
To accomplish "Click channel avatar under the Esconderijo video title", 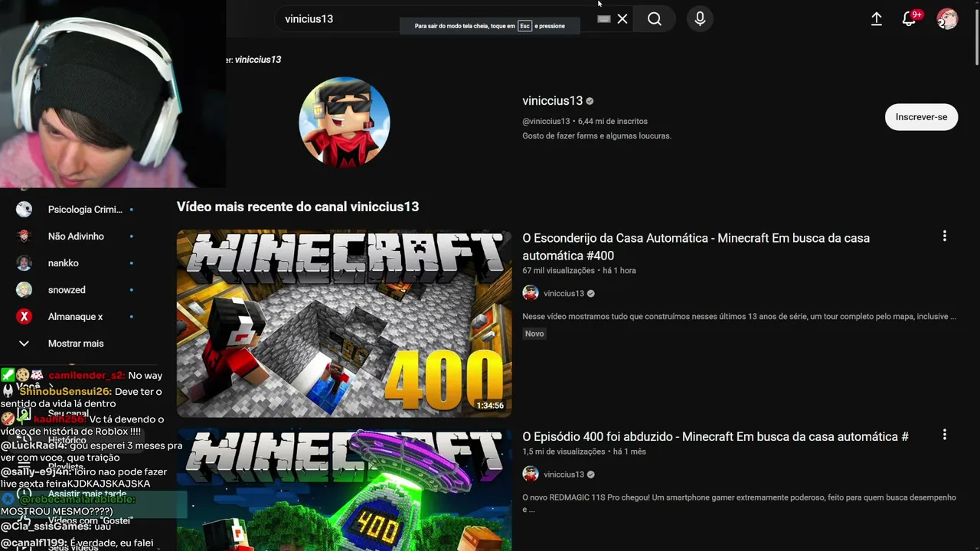I will 531,293.
